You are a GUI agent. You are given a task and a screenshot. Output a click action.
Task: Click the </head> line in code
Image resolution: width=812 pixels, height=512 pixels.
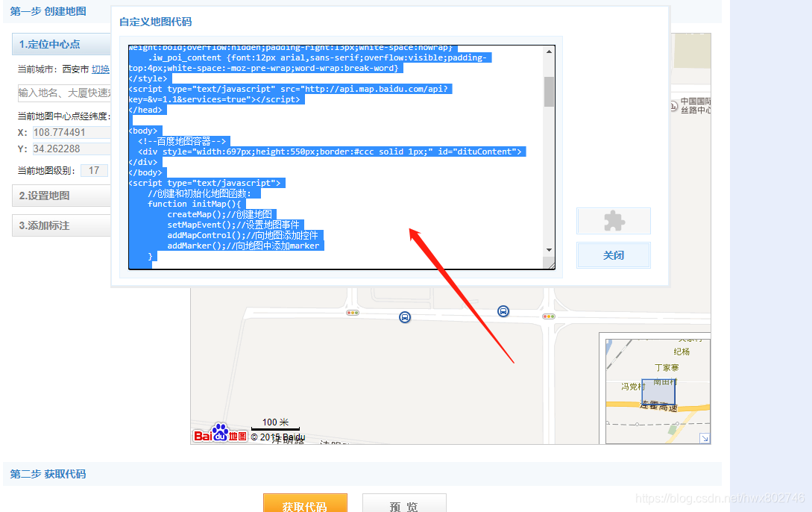coord(145,110)
